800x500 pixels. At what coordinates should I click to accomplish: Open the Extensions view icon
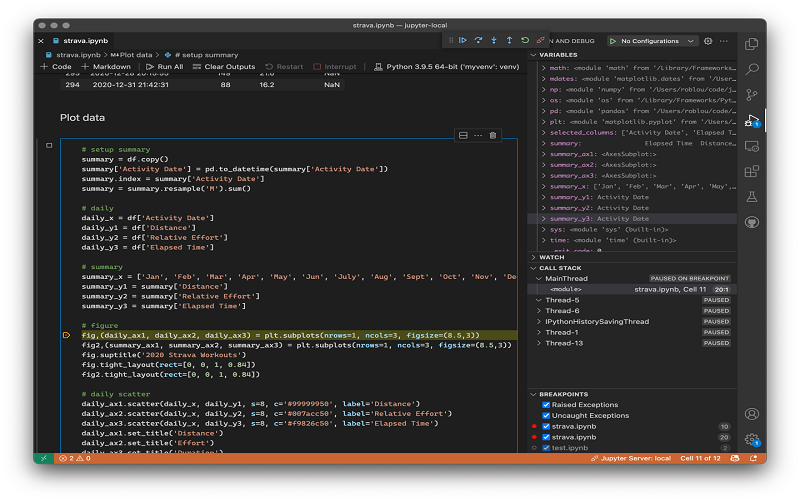752,171
